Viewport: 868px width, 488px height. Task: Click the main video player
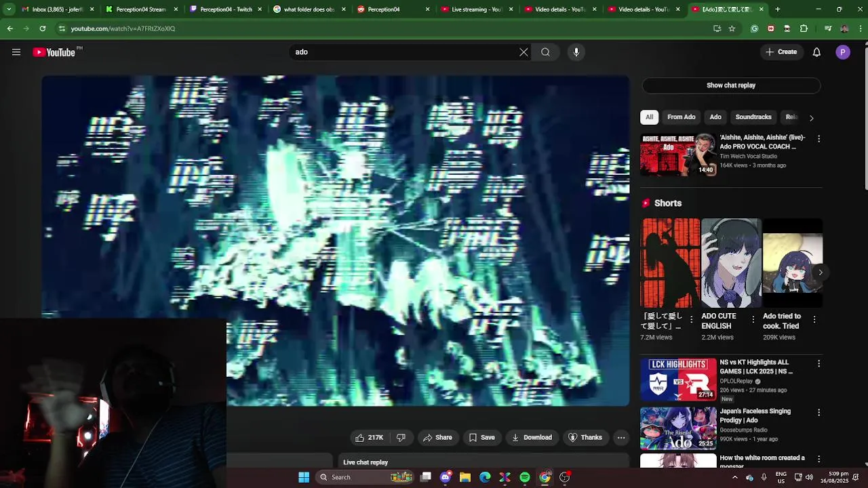point(336,241)
